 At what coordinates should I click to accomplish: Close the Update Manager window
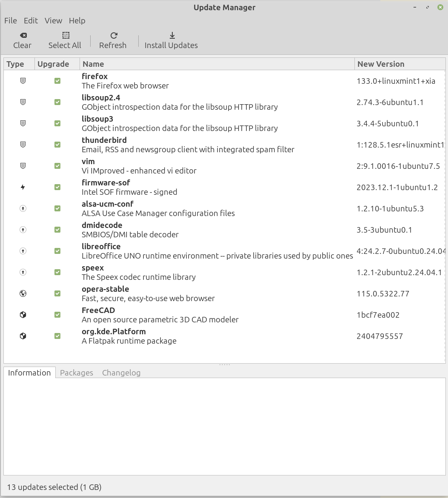click(440, 7)
